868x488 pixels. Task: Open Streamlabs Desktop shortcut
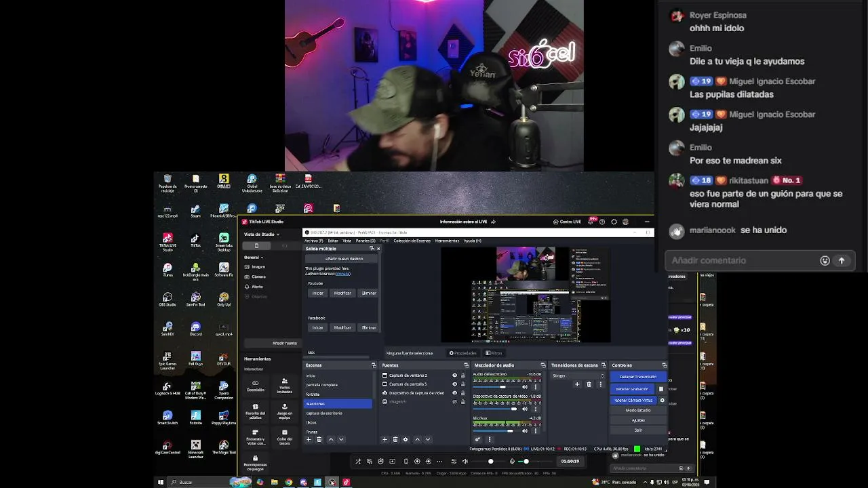(x=224, y=242)
